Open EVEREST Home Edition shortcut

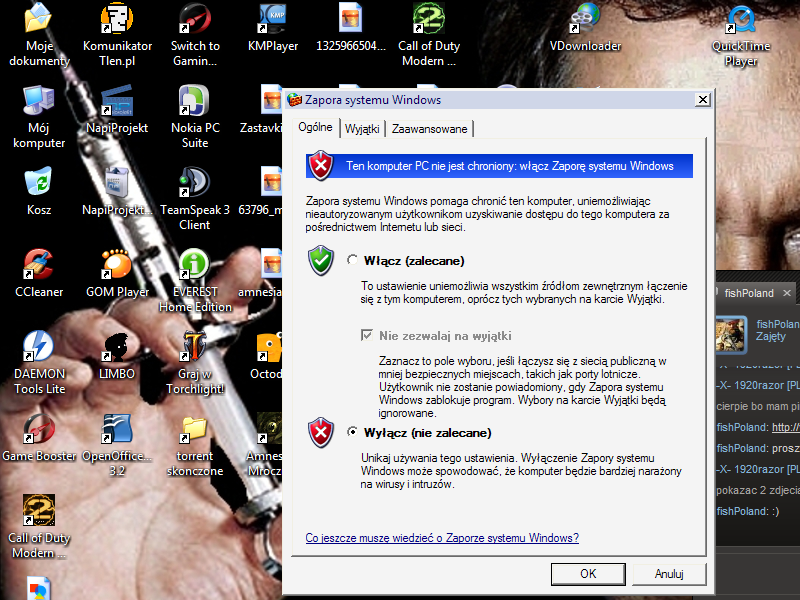pyautogui.click(x=195, y=281)
